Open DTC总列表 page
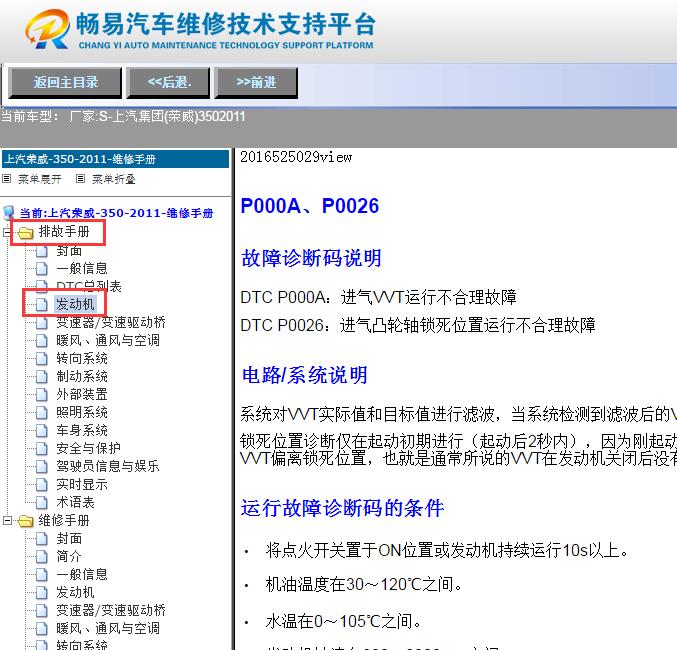Screen dimensions: 677x650 coord(89,286)
